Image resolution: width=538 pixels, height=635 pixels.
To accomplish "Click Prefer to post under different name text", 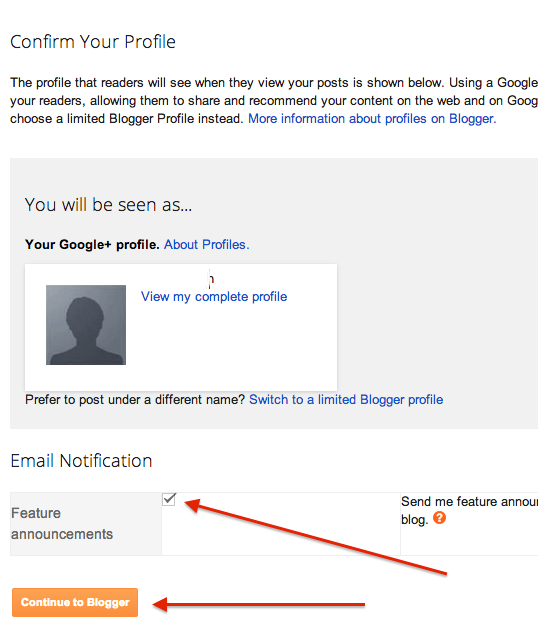I will click(135, 400).
